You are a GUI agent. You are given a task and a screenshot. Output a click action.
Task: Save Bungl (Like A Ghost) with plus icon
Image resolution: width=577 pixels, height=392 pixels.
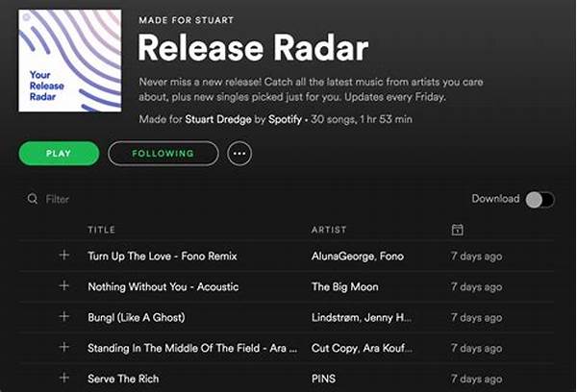tap(64, 316)
